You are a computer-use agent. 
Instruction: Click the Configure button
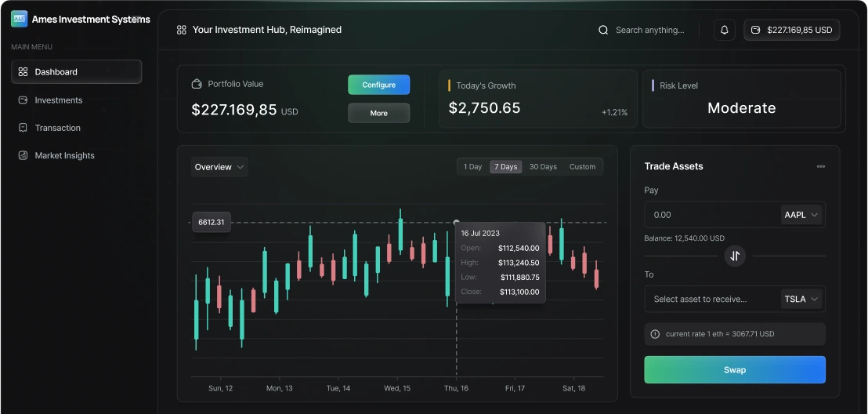coord(378,85)
